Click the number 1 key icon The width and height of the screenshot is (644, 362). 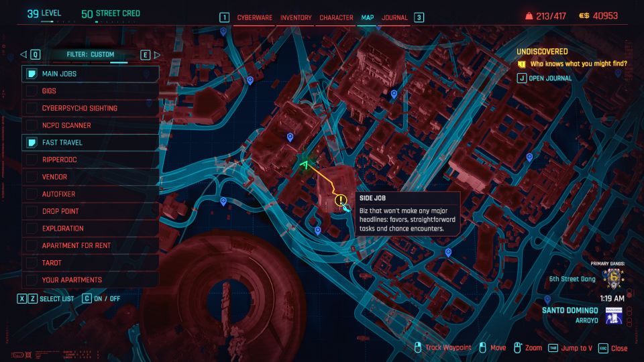click(224, 17)
